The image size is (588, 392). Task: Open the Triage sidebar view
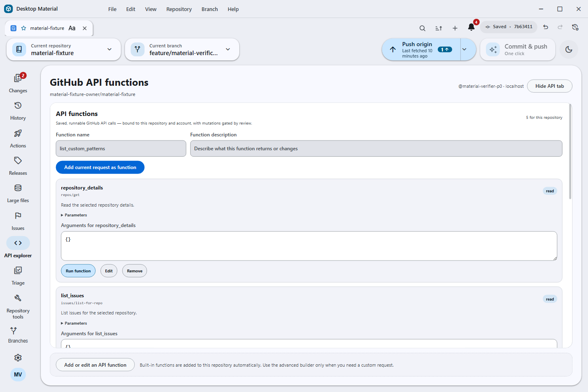18,276
